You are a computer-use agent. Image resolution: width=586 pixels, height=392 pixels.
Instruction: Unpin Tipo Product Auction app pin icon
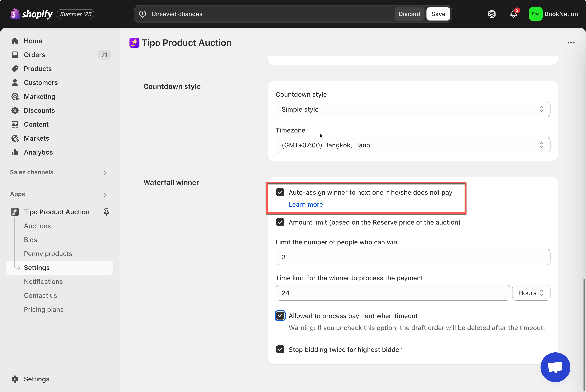pyautogui.click(x=106, y=212)
